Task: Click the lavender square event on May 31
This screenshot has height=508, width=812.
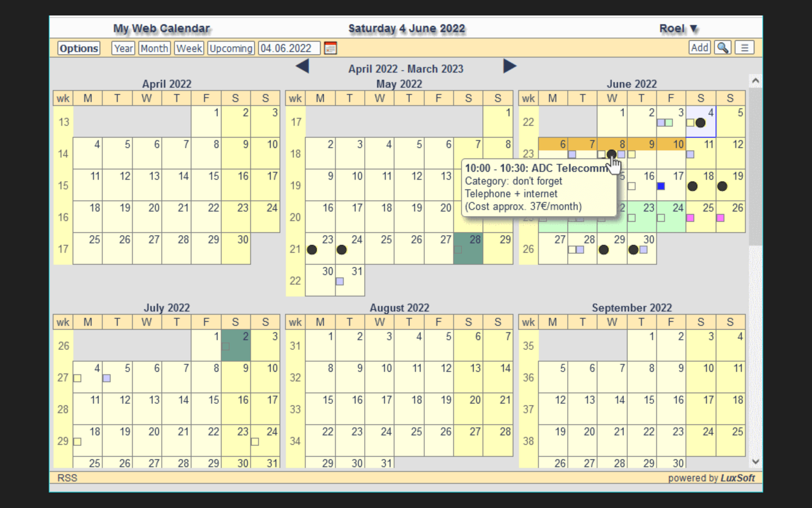Action: (340, 281)
